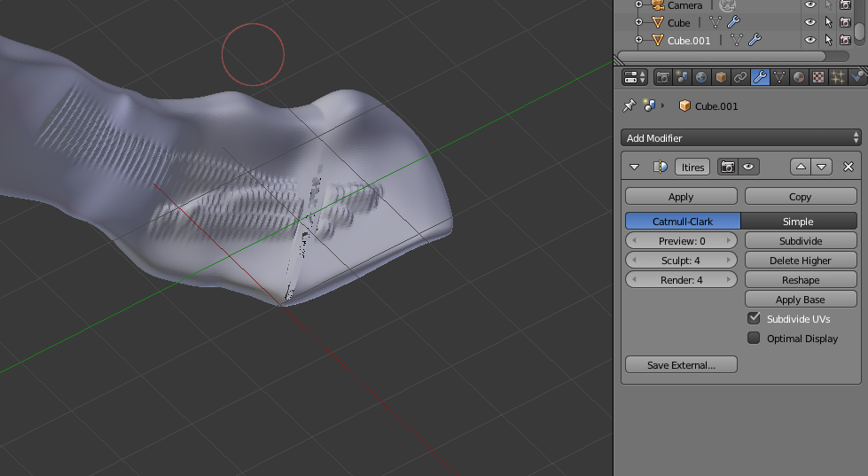Viewport: 868px width, 476px height.
Task: Open the properties editor type selector
Action: click(635, 77)
